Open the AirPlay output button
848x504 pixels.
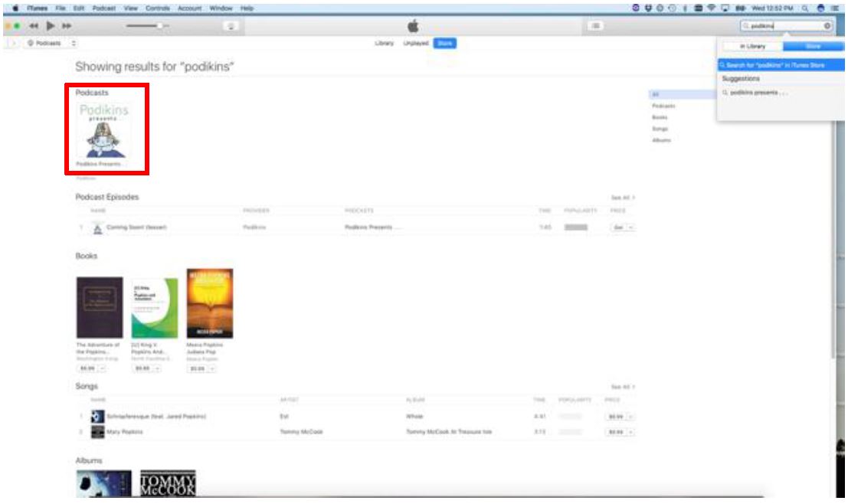231,26
